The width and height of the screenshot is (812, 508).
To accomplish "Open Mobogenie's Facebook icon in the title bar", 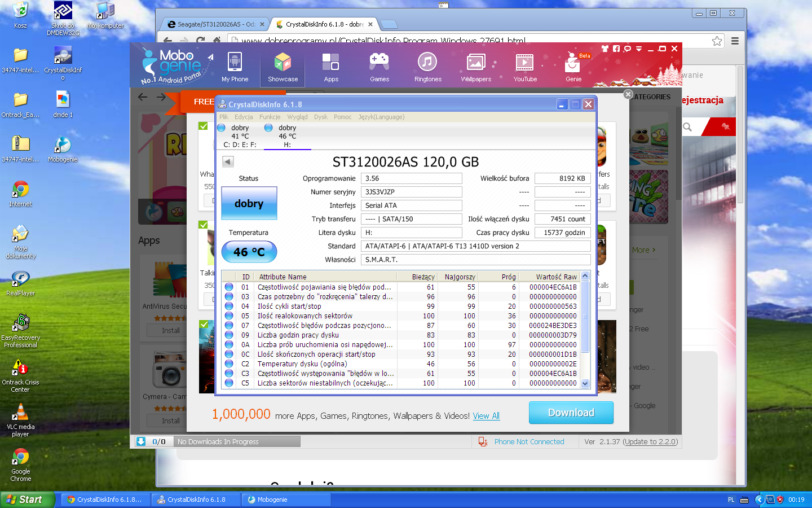I will tap(616, 49).
